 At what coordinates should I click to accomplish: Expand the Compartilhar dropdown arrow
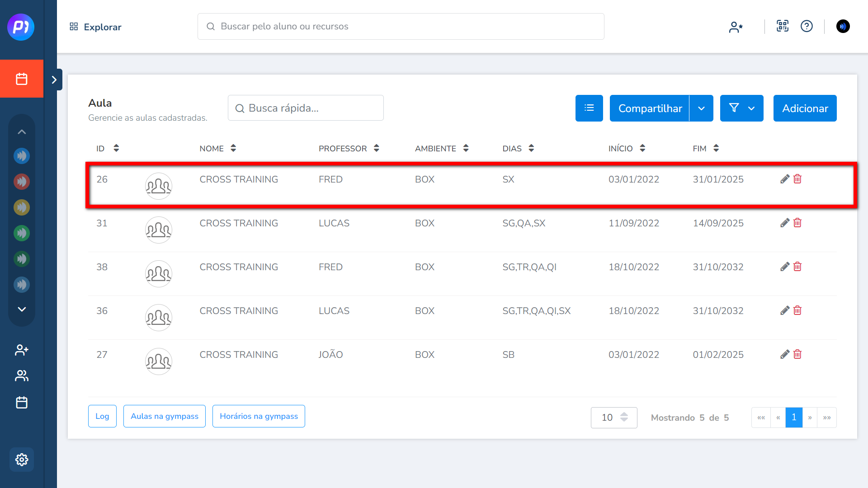(701, 108)
